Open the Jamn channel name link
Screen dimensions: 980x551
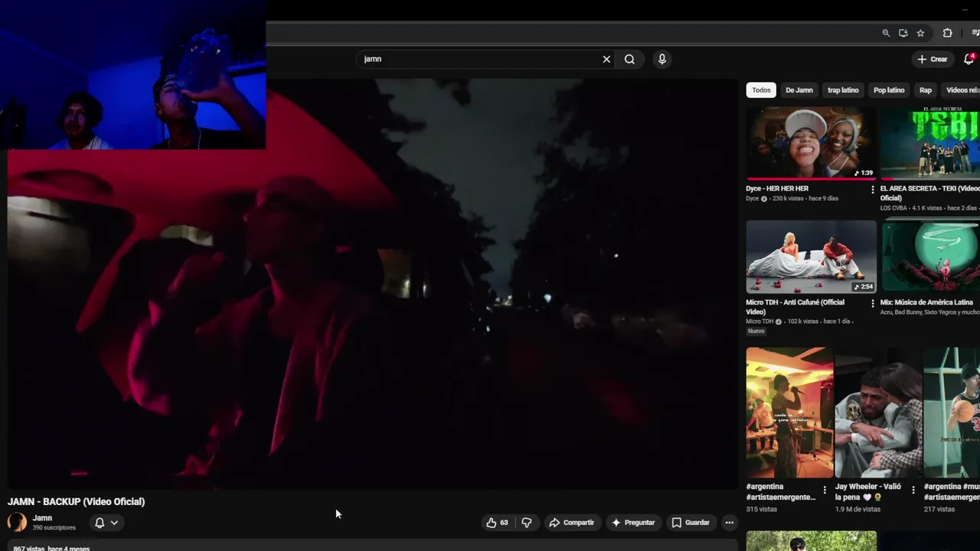coord(42,518)
